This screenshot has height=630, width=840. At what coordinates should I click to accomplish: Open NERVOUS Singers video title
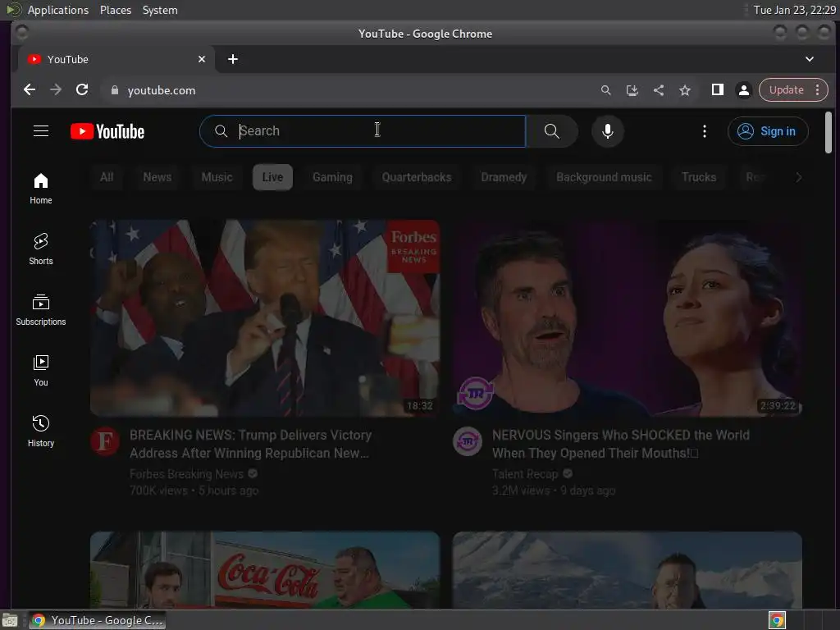pos(621,444)
